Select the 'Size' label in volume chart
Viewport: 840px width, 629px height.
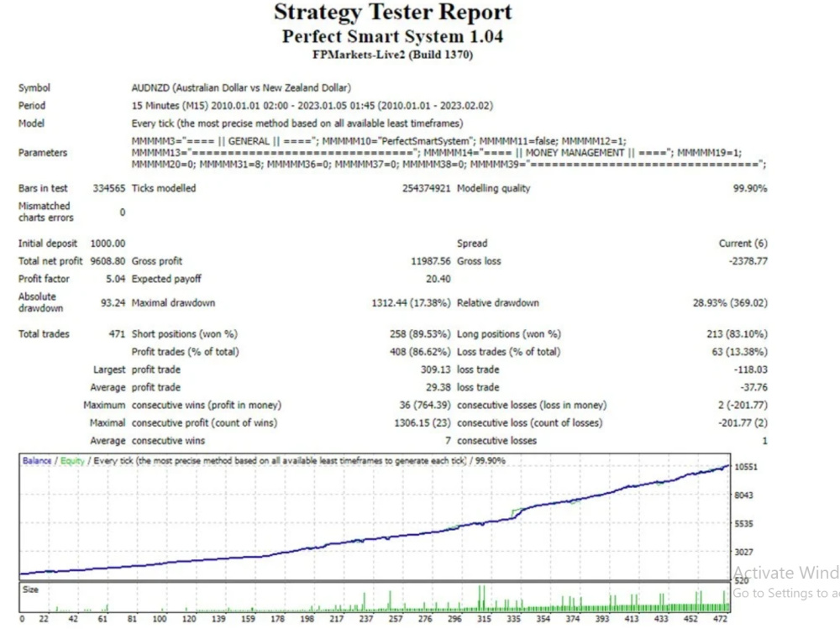point(30,590)
